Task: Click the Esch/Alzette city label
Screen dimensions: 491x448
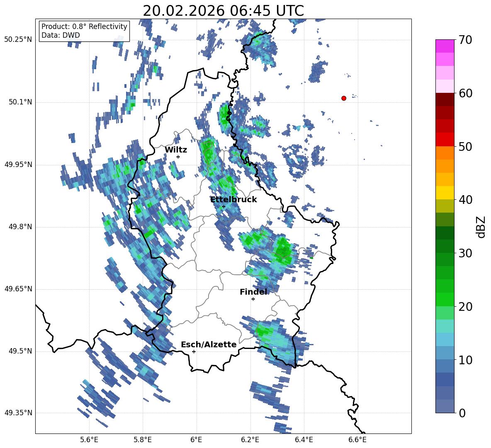Action: tap(209, 345)
